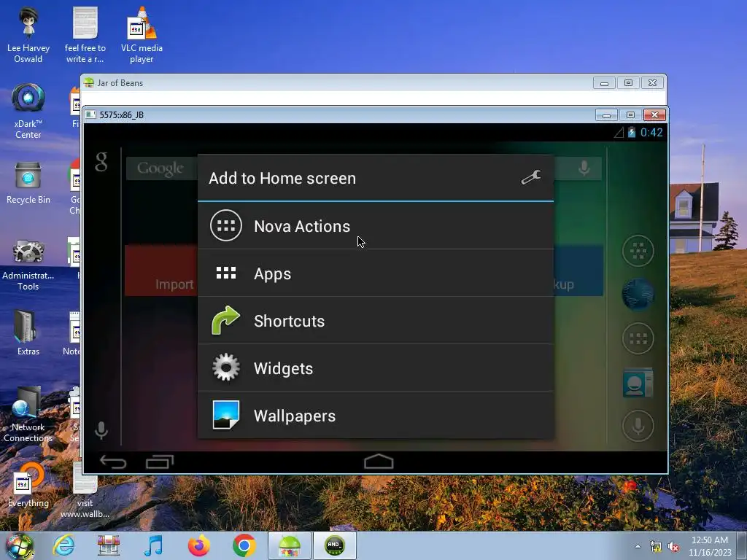Click the green arrow Shortcuts icon
This screenshot has width=747, height=560.
(x=225, y=320)
